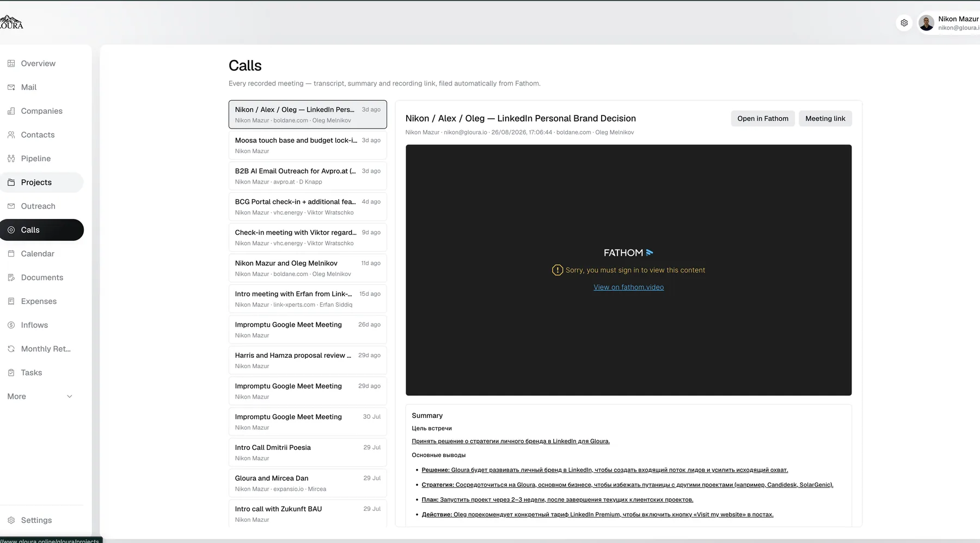The width and height of the screenshot is (980, 543).
Task: Open Intro call with Zukunft BAU
Action: (x=308, y=513)
